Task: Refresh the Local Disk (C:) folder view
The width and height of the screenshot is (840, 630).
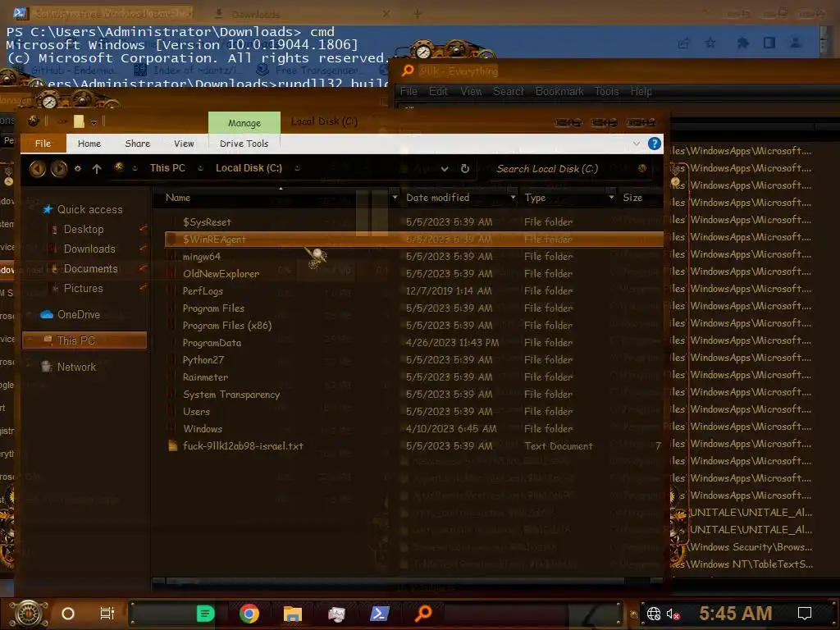Action: click(x=465, y=169)
